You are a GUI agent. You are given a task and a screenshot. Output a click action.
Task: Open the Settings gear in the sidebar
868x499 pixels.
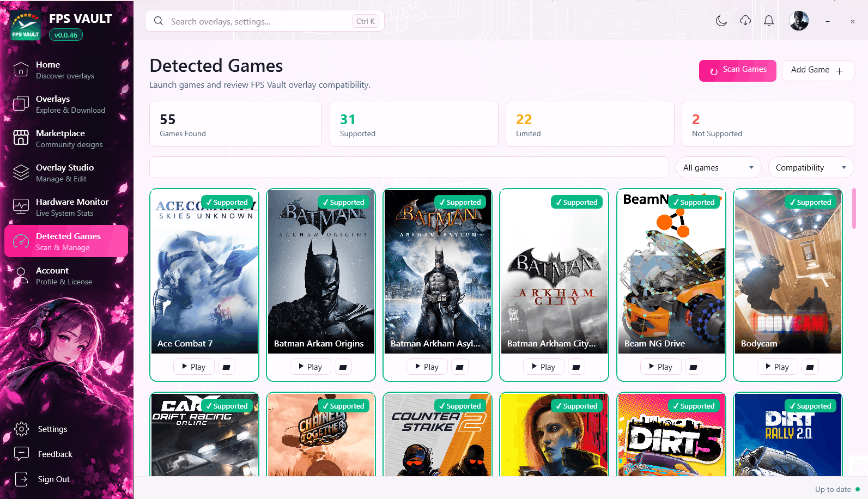tap(21, 429)
